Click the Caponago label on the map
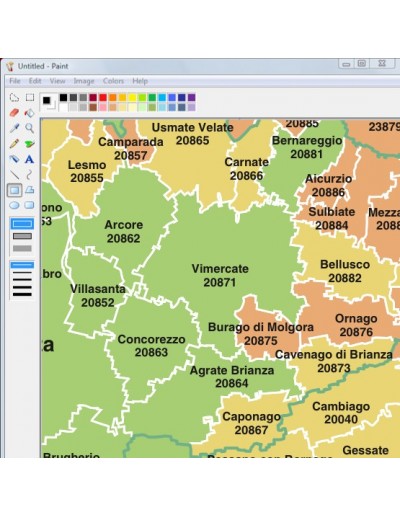 [251, 417]
